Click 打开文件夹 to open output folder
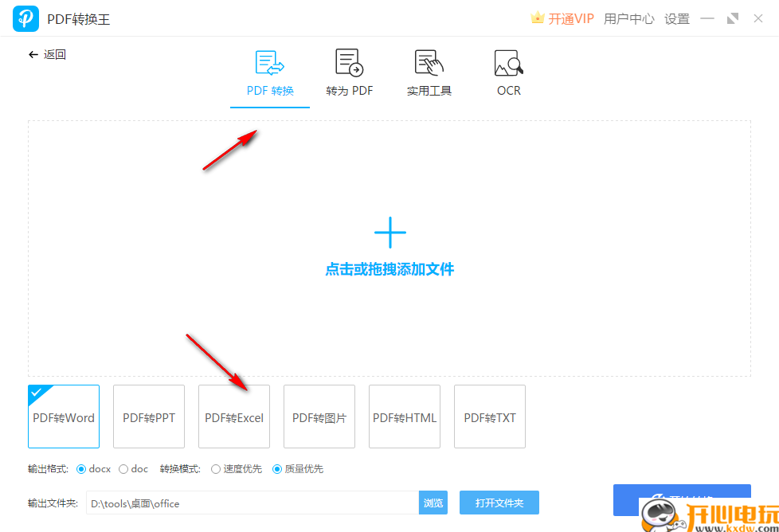Image resolution: width=779 pixels, height=532 pixels. point(499,503)
